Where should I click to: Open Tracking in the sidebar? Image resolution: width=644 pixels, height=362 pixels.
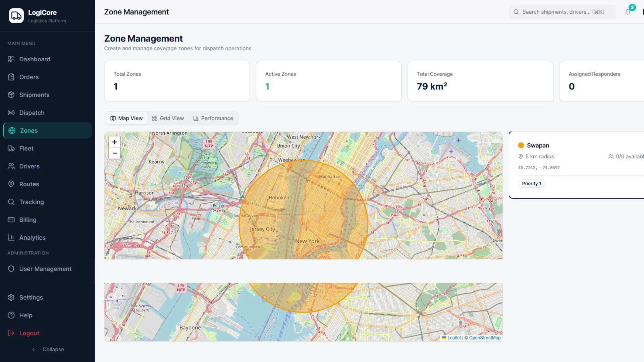point(47,202)
